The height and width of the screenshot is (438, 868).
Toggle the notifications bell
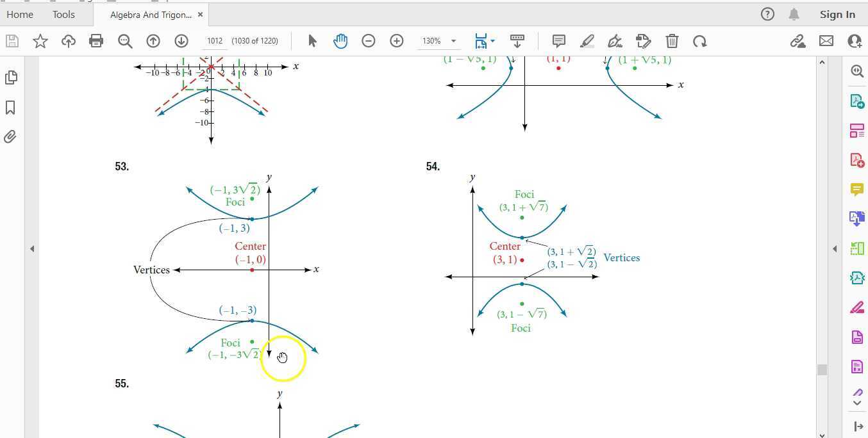[795, 13]
